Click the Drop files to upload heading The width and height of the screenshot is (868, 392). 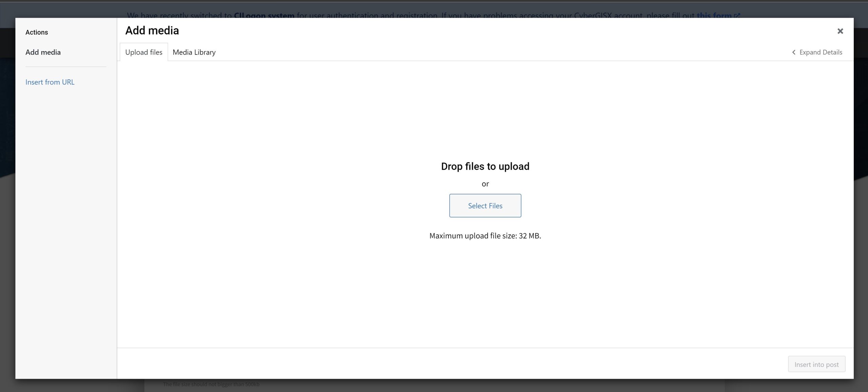pyautogui.click(x=485, y=166)
